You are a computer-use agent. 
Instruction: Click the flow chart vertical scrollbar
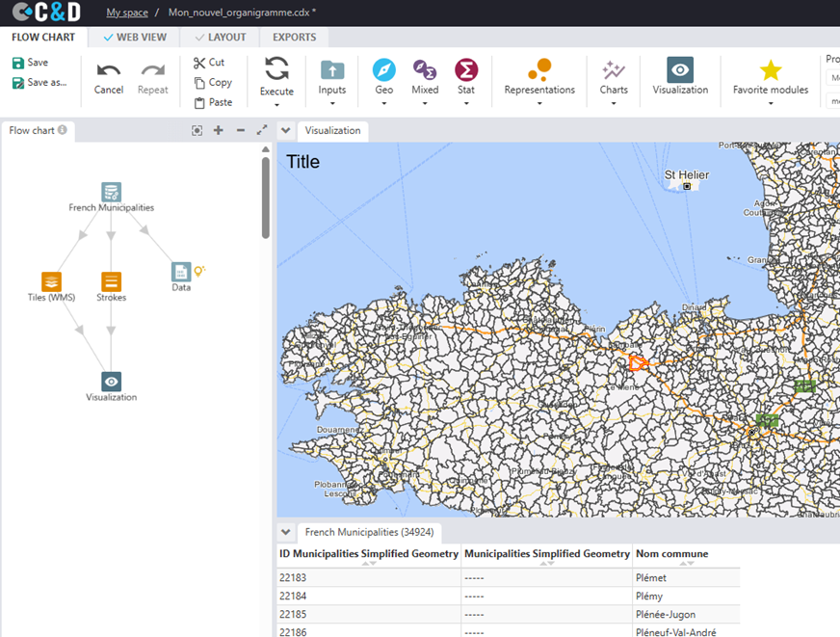click(x=266, y=198)
